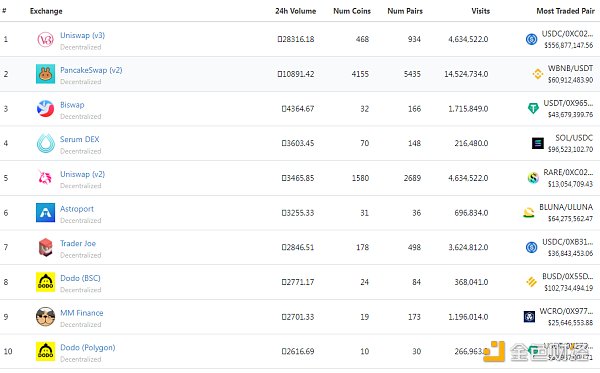Viewport: 600px width, 373px height.
Task: Click the Uniswap (v3) exchange logo
Action: click(45, 39)
